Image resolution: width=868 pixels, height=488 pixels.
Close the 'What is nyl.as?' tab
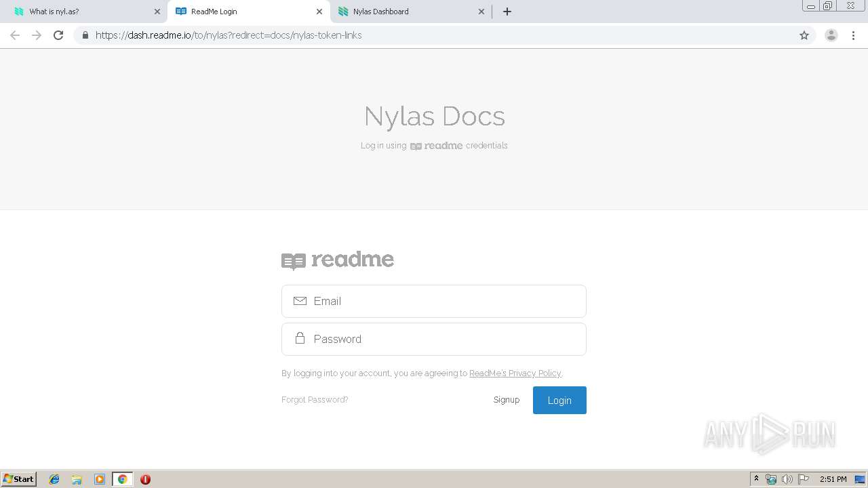(157, 12)
